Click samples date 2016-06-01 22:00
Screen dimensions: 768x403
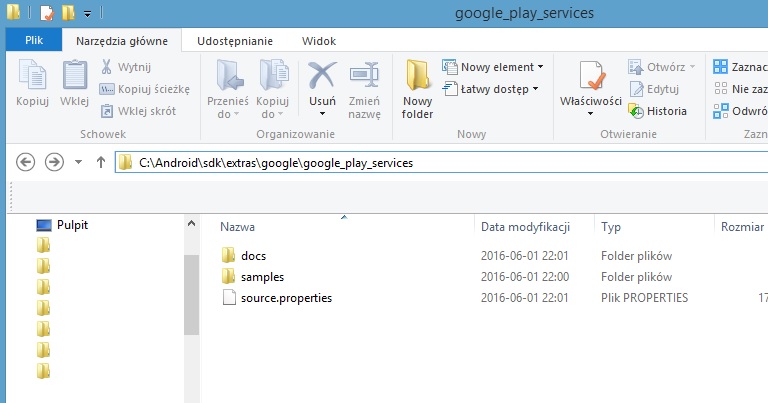pos(525,277)
